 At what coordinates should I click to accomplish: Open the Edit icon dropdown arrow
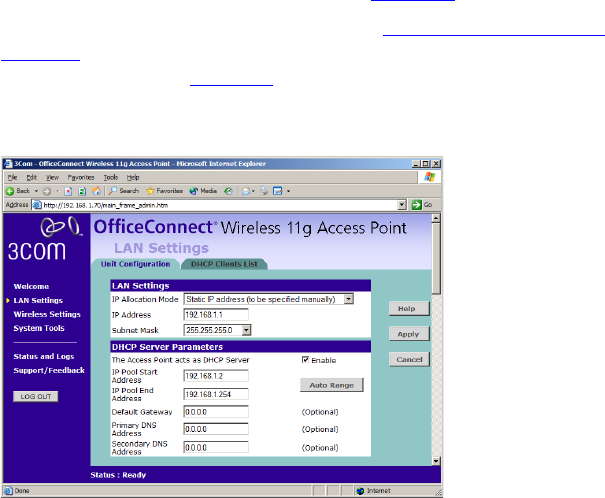click(x=288, y=191)
